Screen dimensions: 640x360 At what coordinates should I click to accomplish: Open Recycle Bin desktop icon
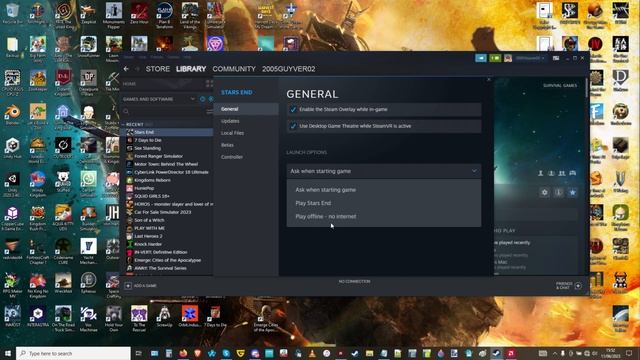[x=12, y=14]
